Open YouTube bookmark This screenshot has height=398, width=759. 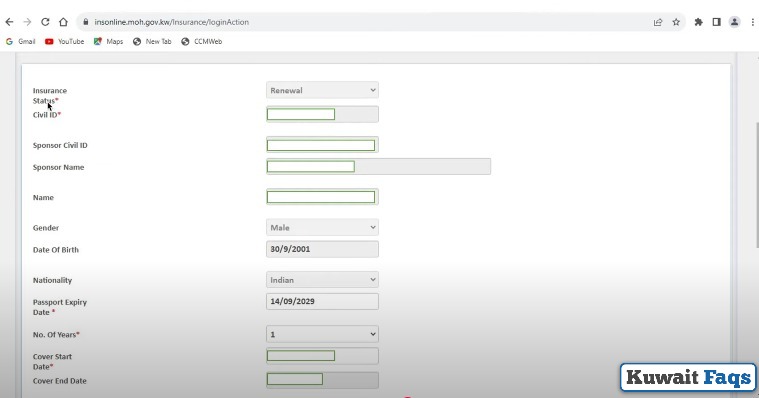coord(64,42)
